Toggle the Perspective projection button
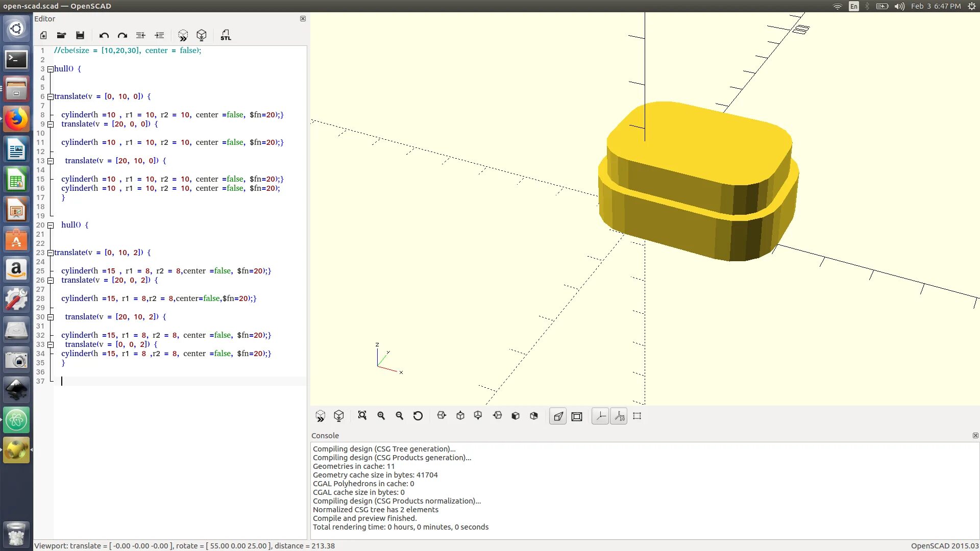This screenshot has height=551, width=980. click(x=558, y=416)
